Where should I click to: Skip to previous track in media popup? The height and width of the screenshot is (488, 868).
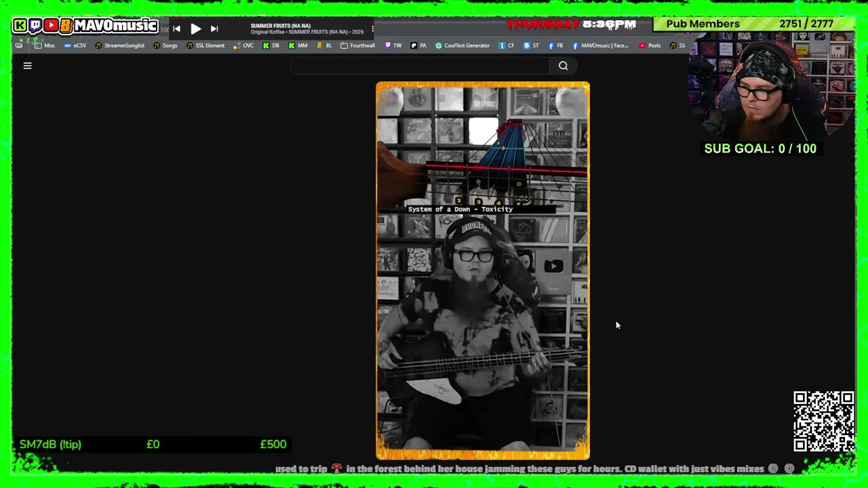tap(176, 28)
